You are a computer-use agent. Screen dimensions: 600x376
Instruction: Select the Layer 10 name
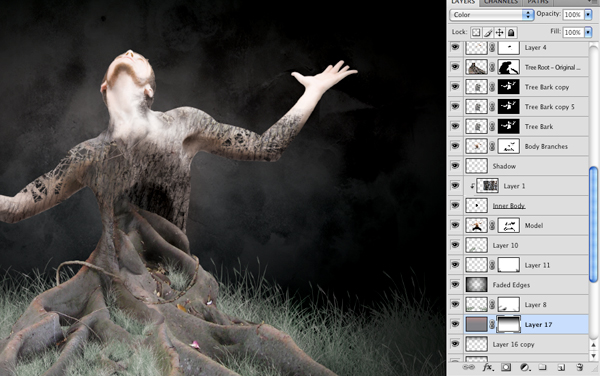tap(505, 246)
